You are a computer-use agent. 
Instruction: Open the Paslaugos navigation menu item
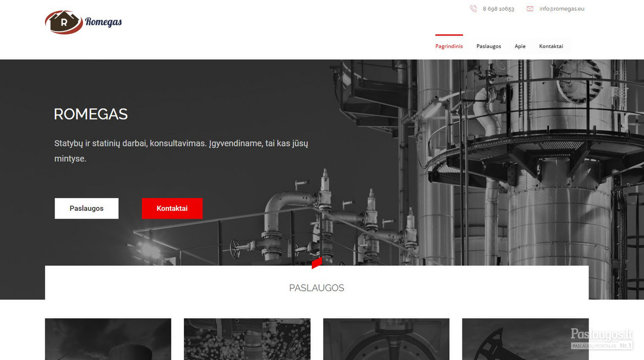[489, 46]
